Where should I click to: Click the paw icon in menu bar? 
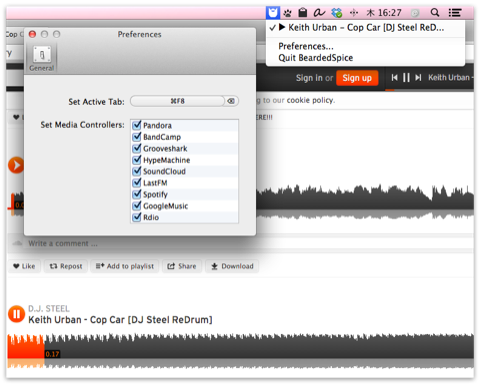287,13
